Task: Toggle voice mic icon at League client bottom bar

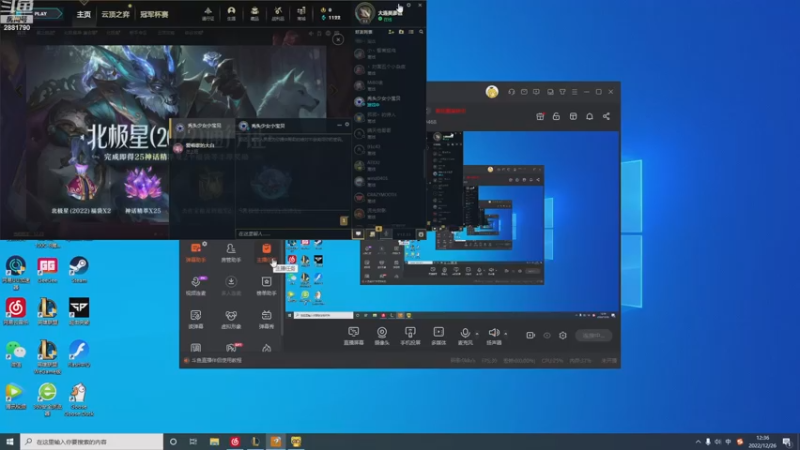Action: (x=386, y=234)
